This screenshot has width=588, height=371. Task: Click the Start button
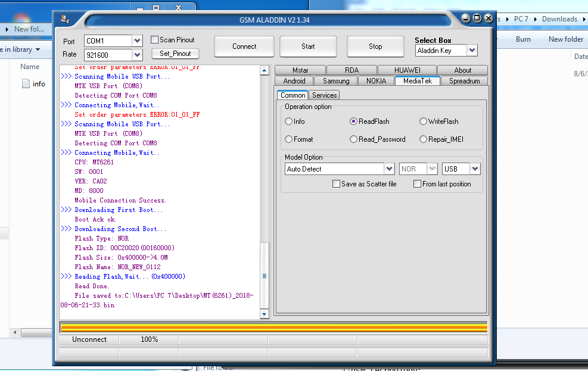pyautogui.click(x=308, y=46)
